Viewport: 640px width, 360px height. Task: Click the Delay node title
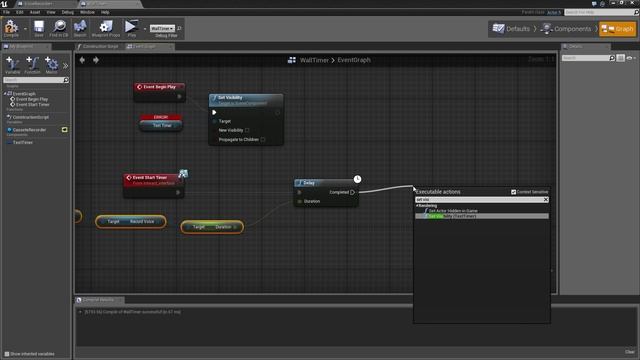coord(309,183)
